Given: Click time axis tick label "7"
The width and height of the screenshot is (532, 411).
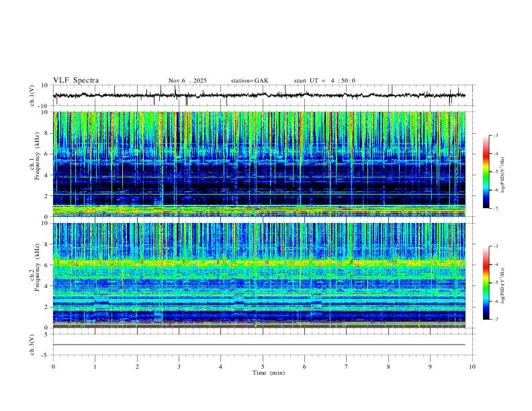Looking at the screenshot, I should coord(347,367).
